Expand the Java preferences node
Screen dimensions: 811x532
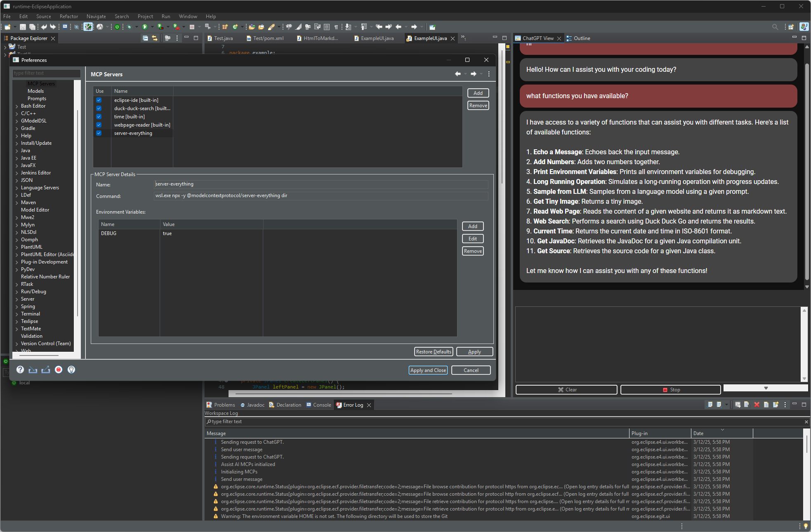[17, 151]
